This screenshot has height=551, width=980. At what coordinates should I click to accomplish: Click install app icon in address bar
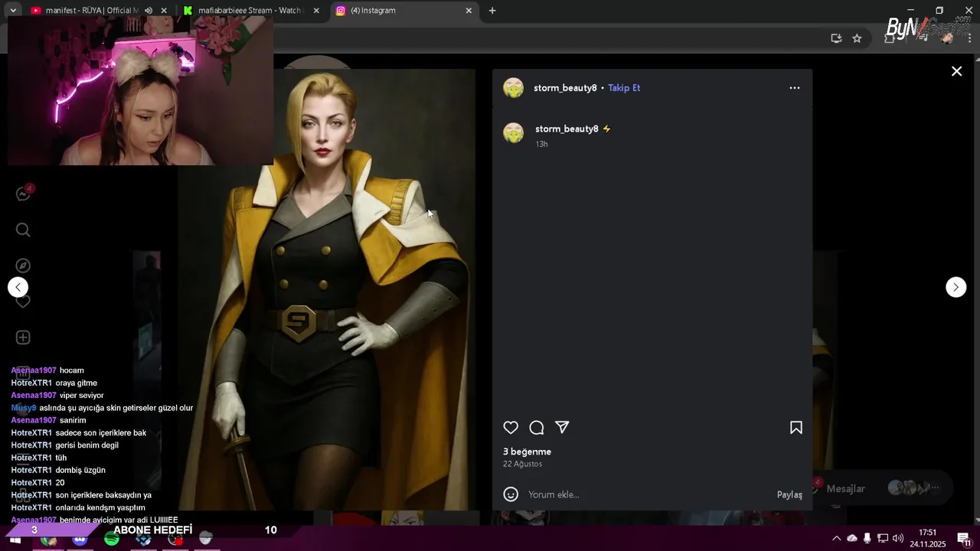(x=836, y=38)
